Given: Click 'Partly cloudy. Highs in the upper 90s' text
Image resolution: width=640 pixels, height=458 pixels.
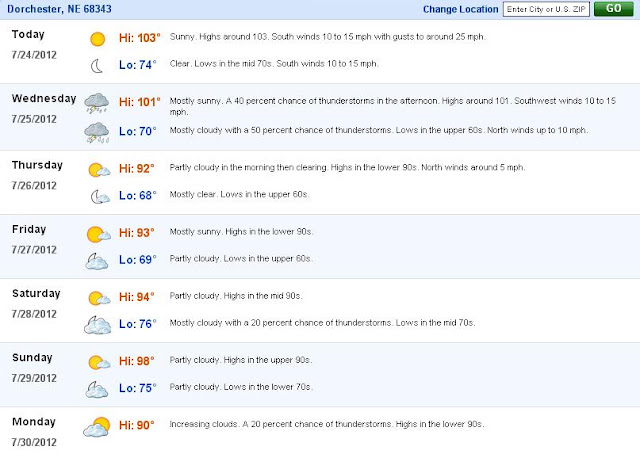Looking at the screenshot, I should tap(241, 360).
